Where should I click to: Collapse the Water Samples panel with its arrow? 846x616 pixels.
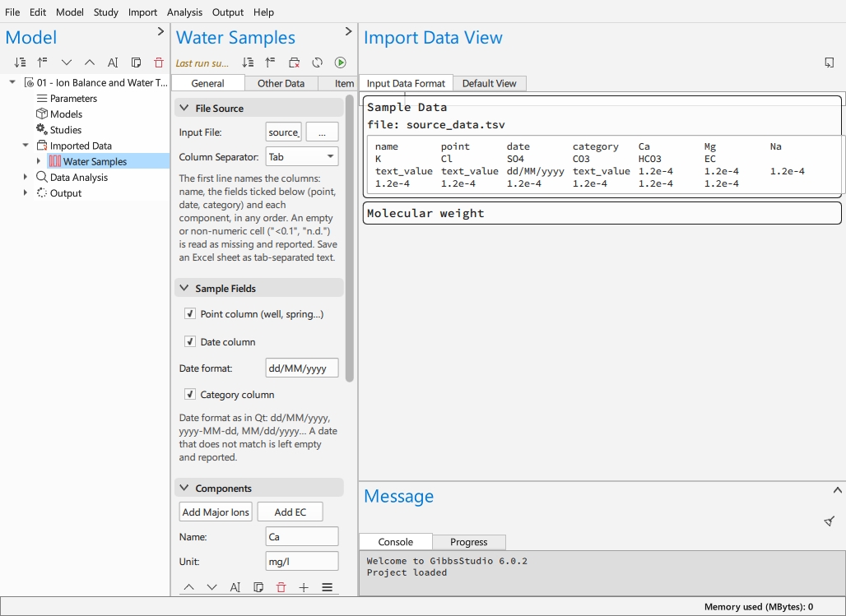tap(349, 31)
